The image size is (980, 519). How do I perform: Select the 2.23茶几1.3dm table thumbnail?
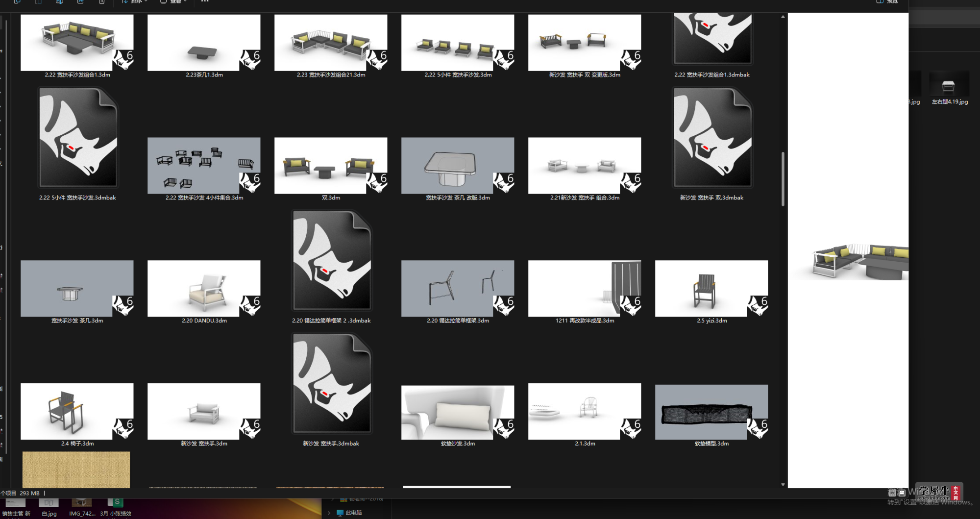point(204,43)
